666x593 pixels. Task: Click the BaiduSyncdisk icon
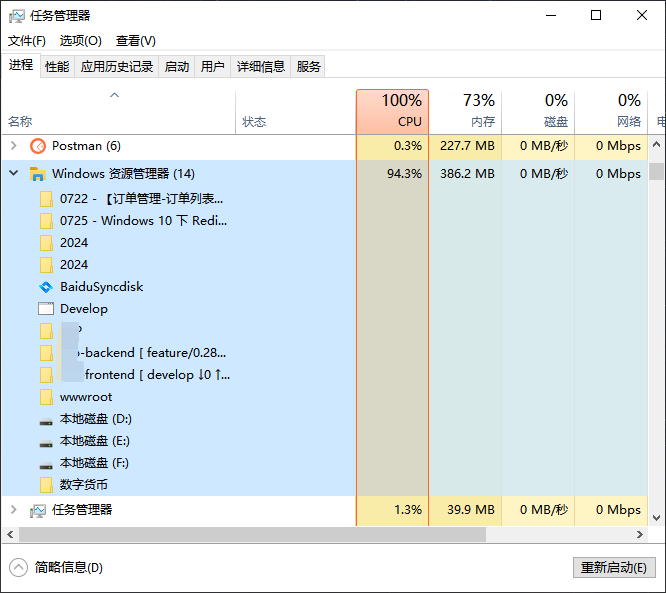click(x=45, y=287)
